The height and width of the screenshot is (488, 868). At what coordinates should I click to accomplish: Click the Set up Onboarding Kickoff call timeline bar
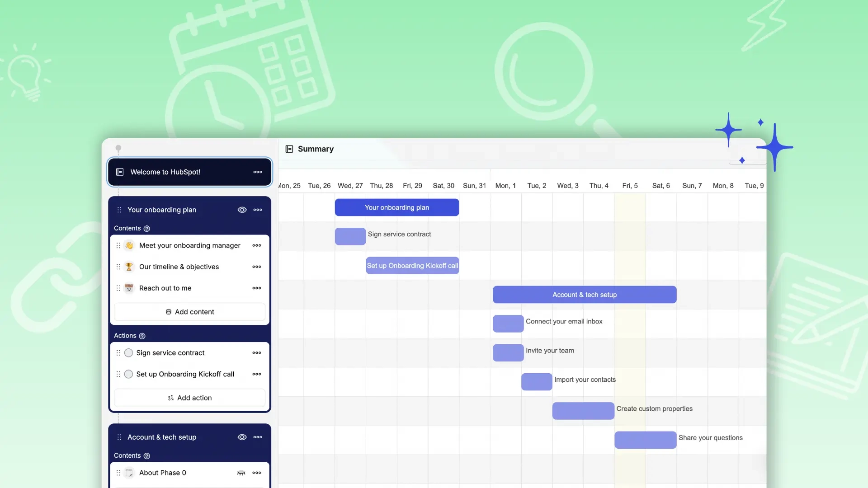pos(412,265)
